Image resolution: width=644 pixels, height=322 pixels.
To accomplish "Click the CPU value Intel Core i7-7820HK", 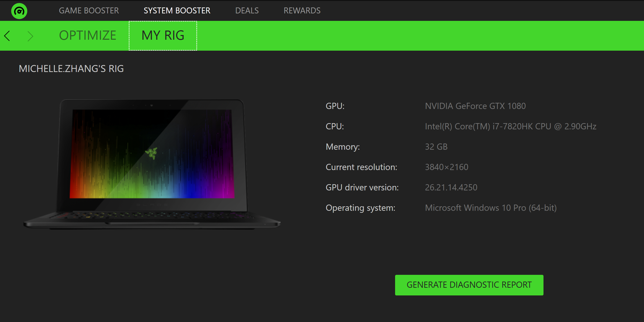I will [x=510, y=127].
